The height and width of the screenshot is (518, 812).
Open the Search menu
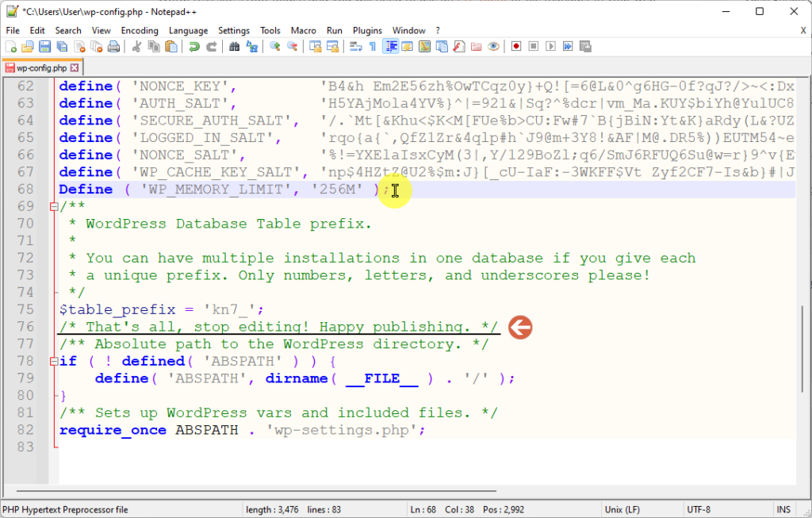(68, 31)
